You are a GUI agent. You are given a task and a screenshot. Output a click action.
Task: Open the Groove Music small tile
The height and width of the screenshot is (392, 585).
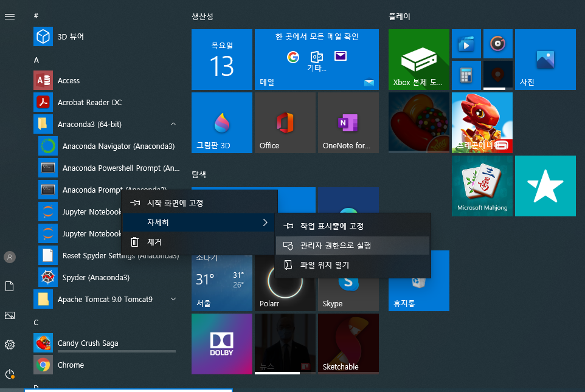497,44
